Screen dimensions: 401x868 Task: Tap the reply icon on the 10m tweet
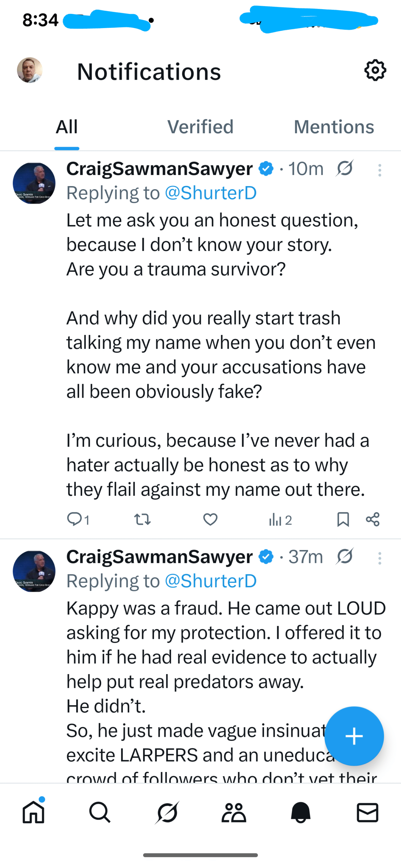(x=74, y=519)
